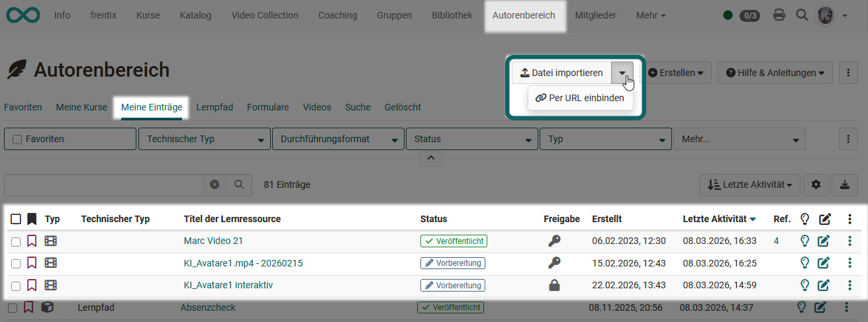The width and height of the screenshot is (868, 322).
Task: Open the Technischer Typ filter dropdown
Action: point(204,140)
